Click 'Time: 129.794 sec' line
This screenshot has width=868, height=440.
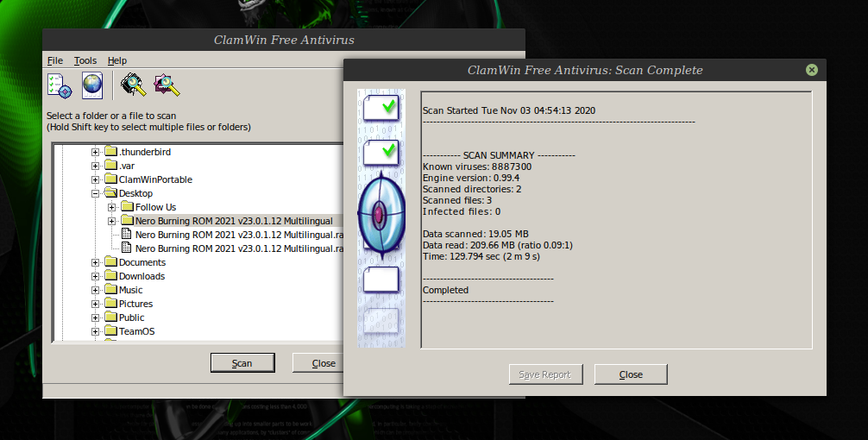481,256
